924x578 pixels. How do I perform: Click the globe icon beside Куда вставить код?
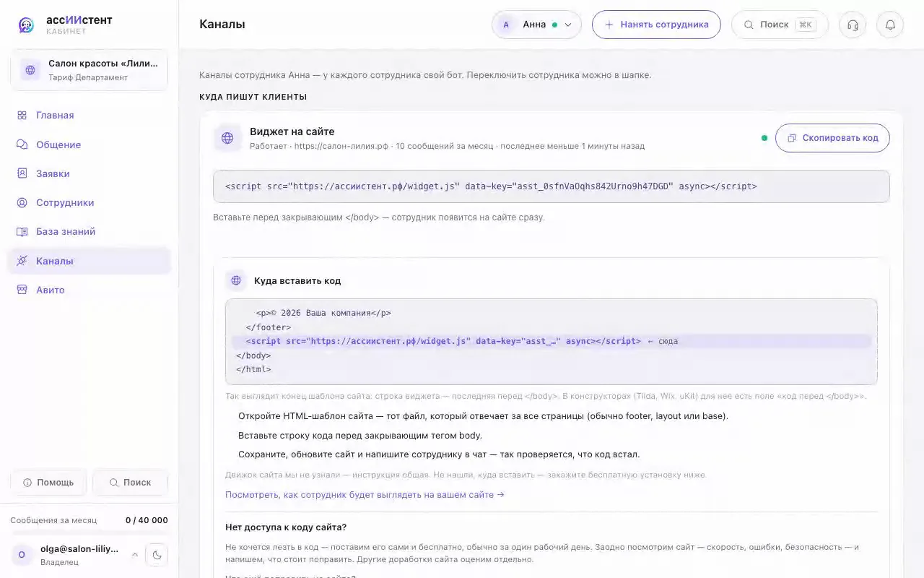[235, 281]
